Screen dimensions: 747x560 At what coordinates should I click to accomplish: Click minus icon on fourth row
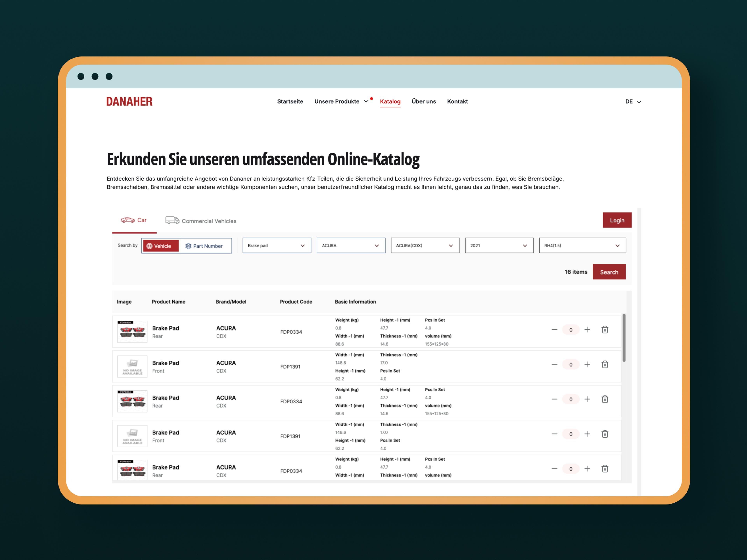click(554, 434)
